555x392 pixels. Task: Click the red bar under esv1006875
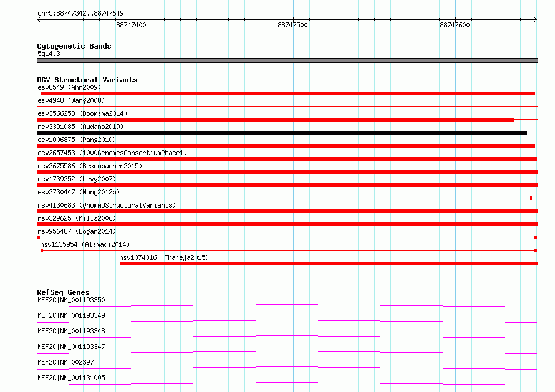(286, 146)
